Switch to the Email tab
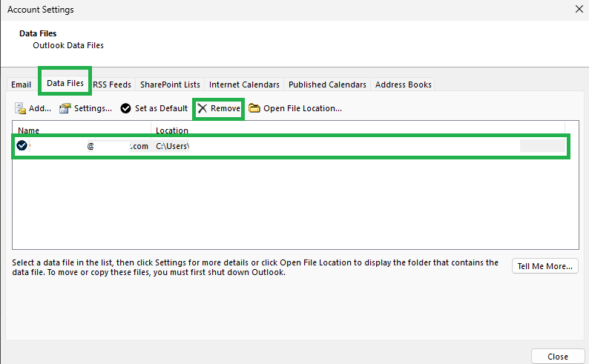The image size is (589, 364). 21,85
